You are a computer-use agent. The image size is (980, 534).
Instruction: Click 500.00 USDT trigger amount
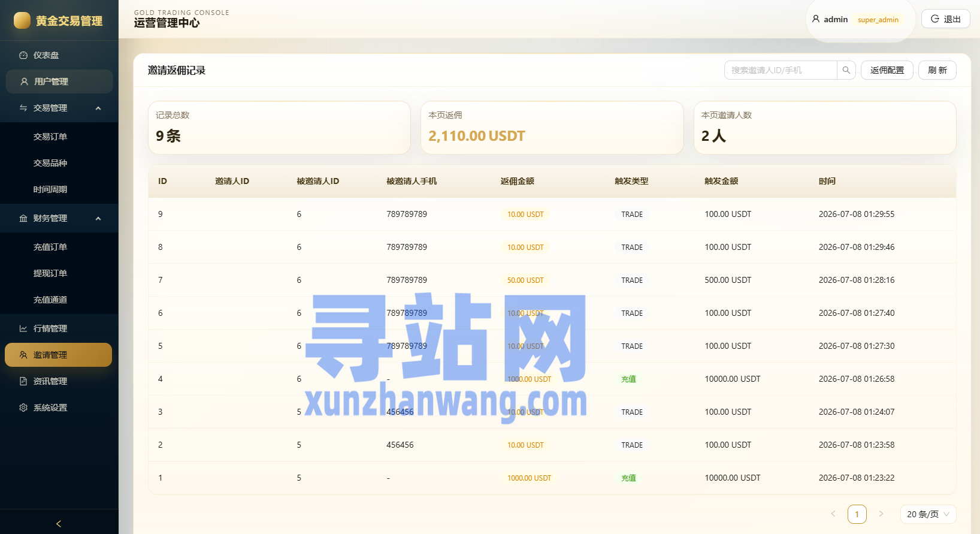728,280
